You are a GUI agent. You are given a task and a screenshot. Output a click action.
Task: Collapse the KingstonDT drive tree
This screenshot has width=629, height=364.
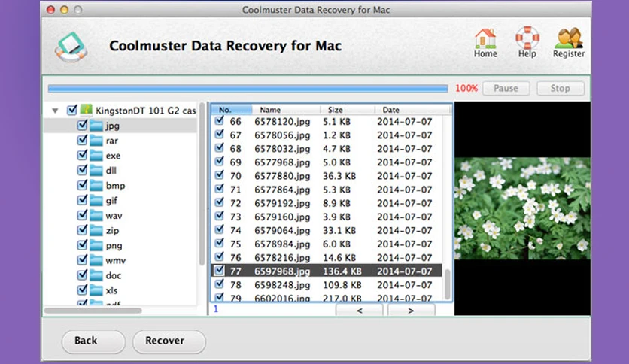(x=56, y=111)
